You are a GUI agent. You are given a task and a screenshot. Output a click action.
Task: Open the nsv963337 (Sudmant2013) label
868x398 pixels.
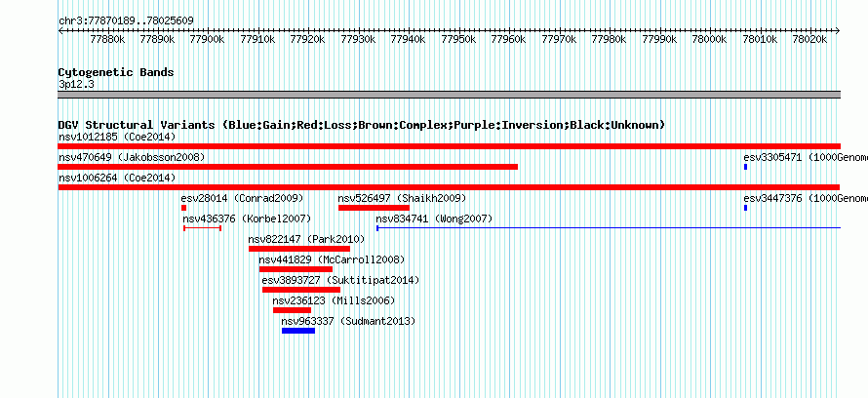point(348,321)
